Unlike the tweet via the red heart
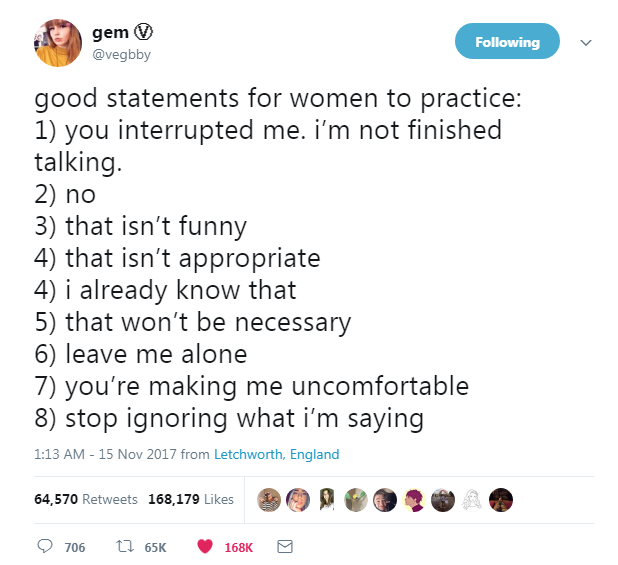618x565 pixels. tap(204, 547)
